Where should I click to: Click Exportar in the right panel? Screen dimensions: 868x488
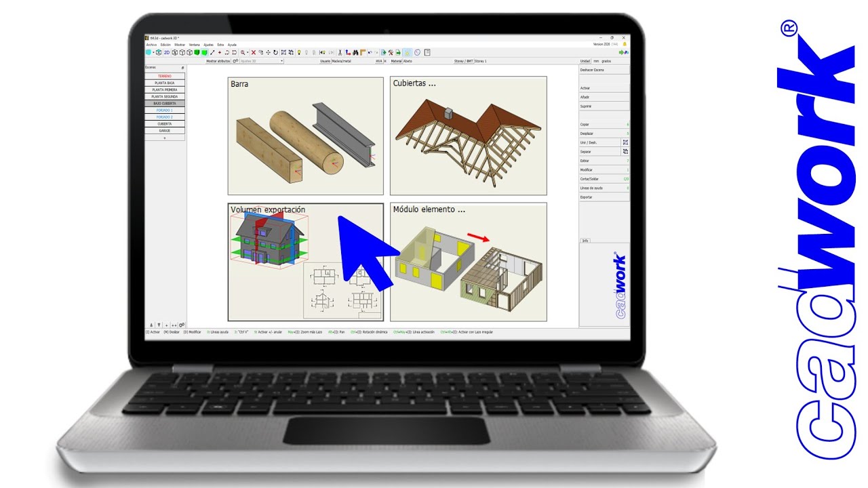click(604, 197)
